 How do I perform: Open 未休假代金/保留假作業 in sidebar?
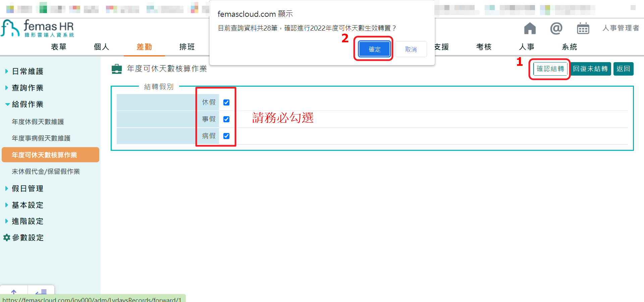46,171
